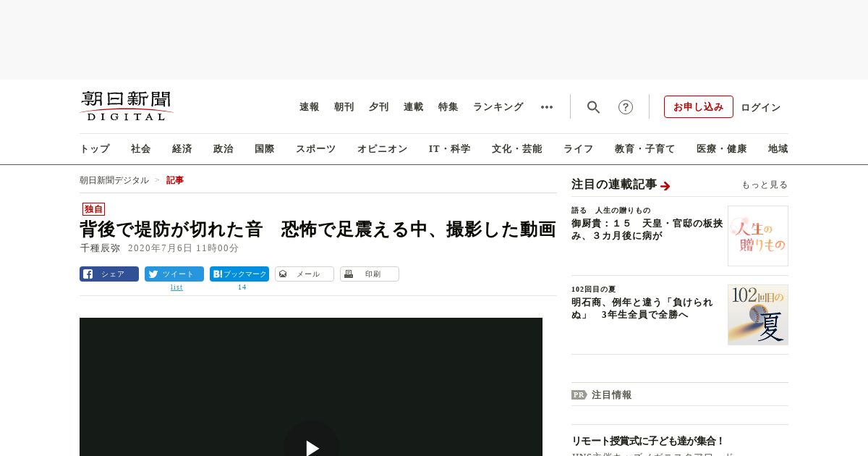Screen dimensions: 868x456
Task: Go to the 社会 section
Action: [141, 149]
